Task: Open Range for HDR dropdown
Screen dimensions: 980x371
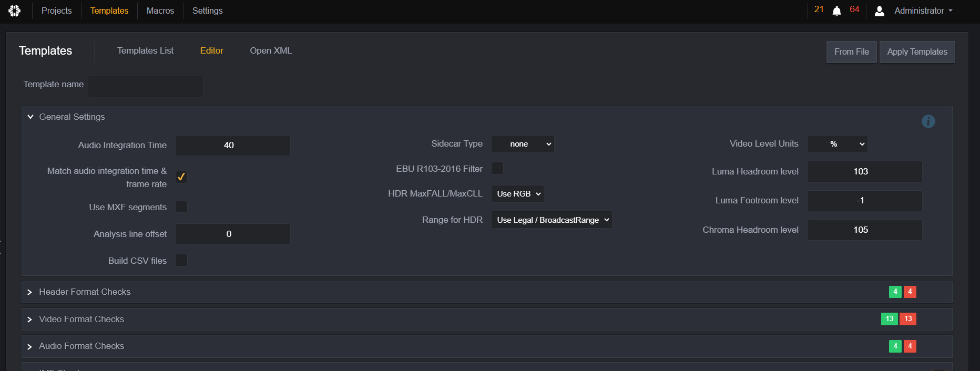Action: pyautogui.click(x=552, y=220)
